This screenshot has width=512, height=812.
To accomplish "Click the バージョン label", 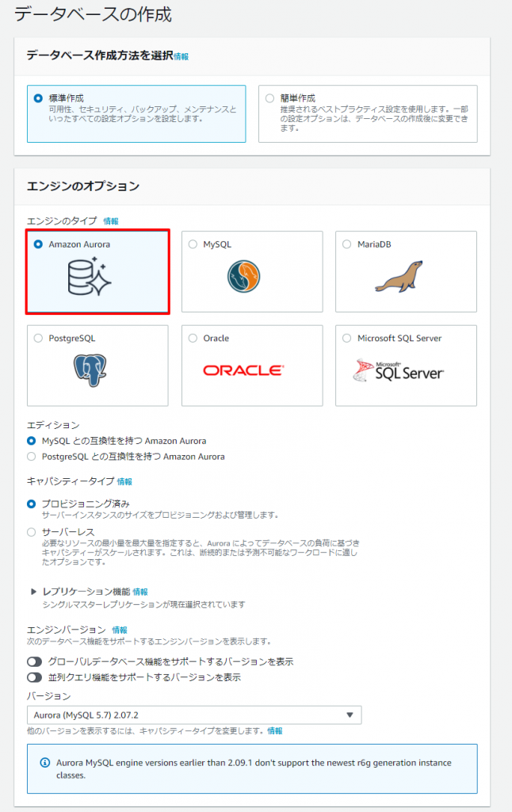I will 48,696.
